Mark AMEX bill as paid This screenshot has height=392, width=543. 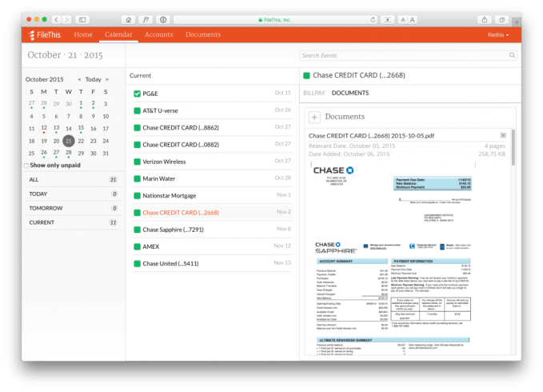pyautogui.click(x=137, y=246)
